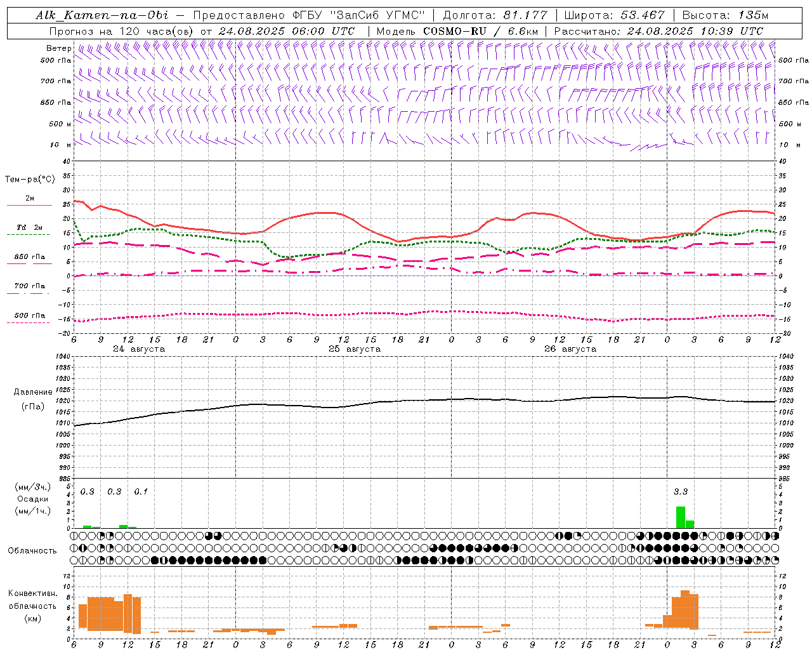Click the Высота: 135м header field
This screenshot has height=650, width=812.
click(725, 15)
